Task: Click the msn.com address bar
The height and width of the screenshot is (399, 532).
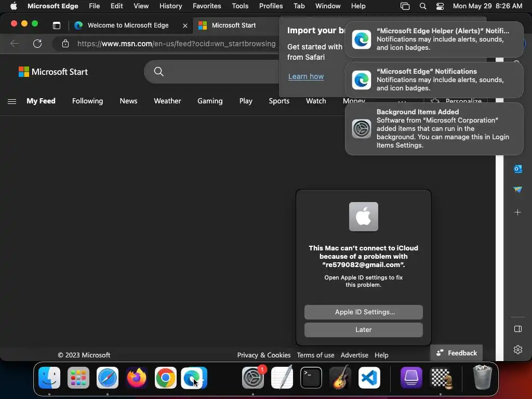Action: point(176,44)
